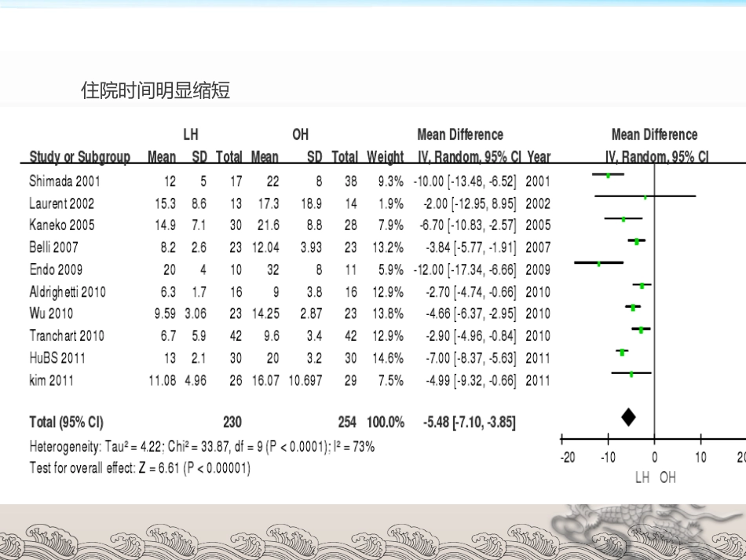Click the LH axis label under plot
746x560 pixels.
tap(642, 478)
